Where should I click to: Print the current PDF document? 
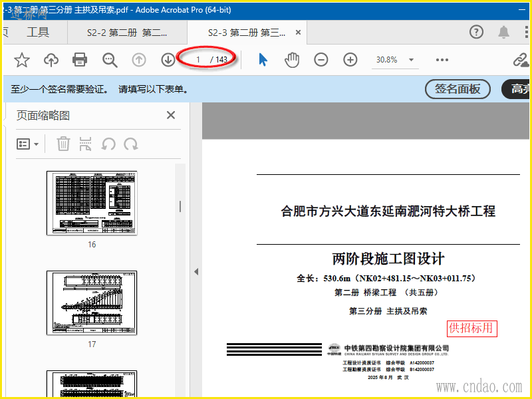(80, 60)
